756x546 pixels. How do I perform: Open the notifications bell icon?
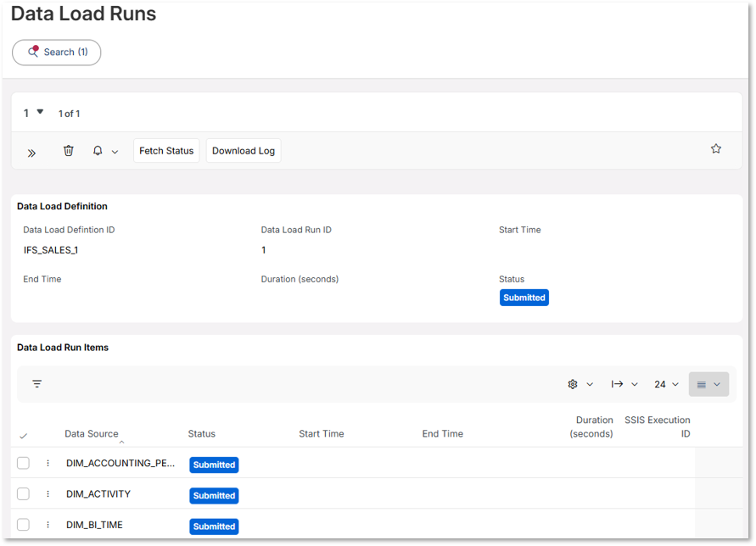coord(96,150)
